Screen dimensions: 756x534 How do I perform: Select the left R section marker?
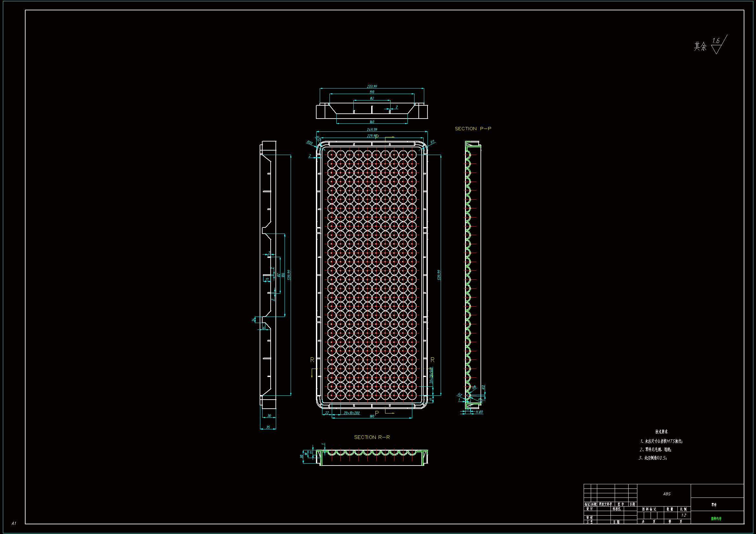(x=312, y=360)
